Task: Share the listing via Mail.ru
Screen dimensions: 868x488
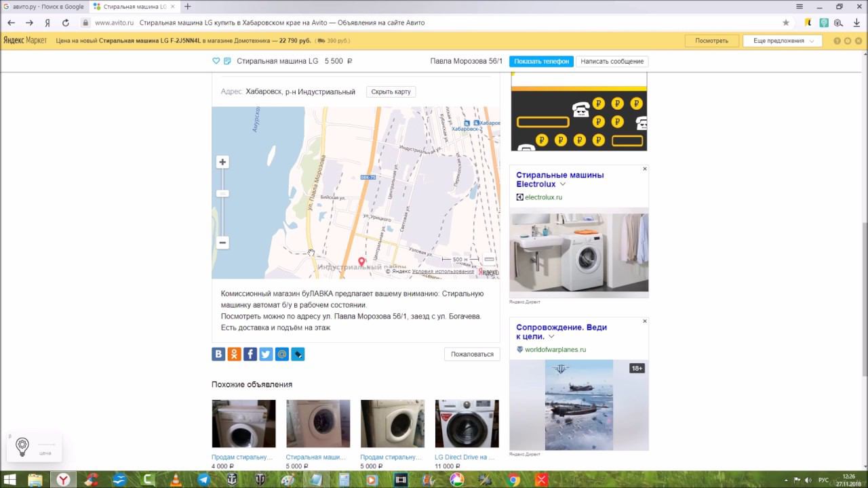Action: click(282, 354)
